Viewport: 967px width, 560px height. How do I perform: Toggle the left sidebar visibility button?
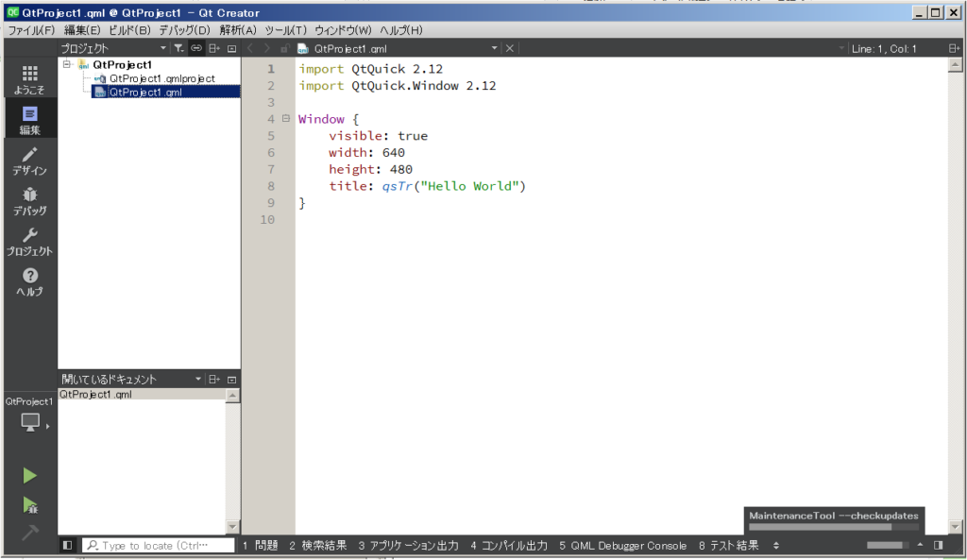point(67,545)
